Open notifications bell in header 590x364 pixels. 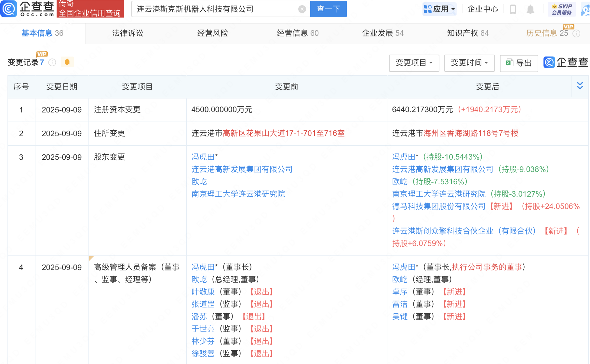530,9
